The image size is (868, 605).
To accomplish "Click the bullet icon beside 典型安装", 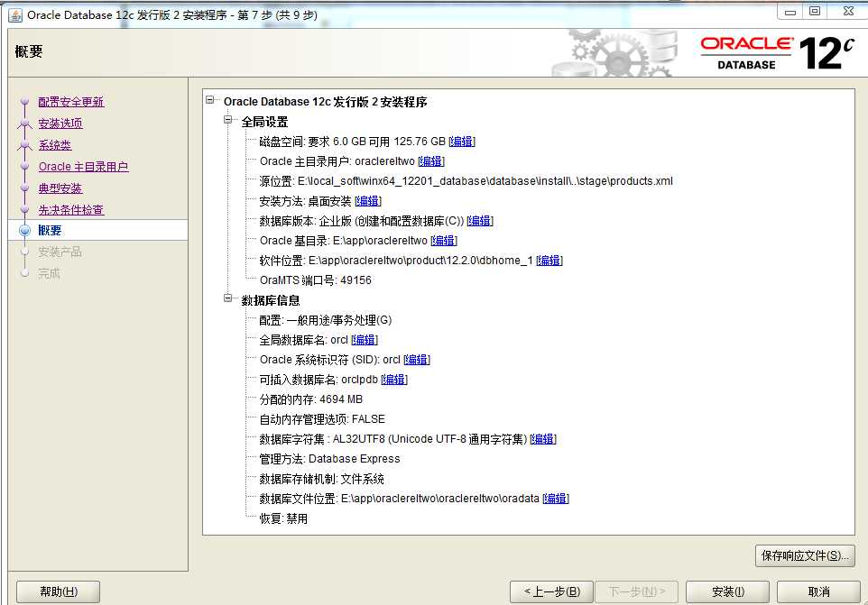I will [24, 188].
